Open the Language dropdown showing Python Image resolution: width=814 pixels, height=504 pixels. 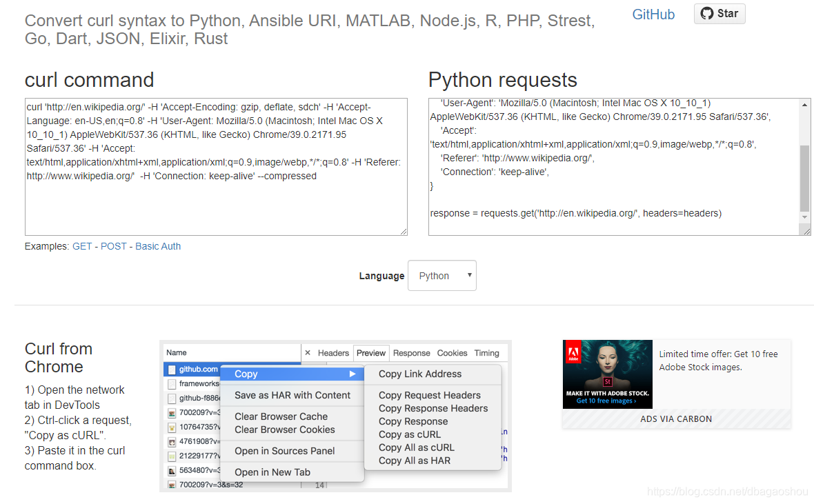[x=441, y=275]
